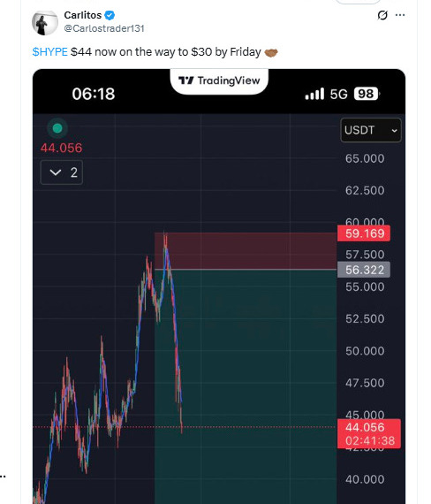Screen dimensions: 431x504
Task: Select the red 59.169 stop price label
Action: [364, 233]
